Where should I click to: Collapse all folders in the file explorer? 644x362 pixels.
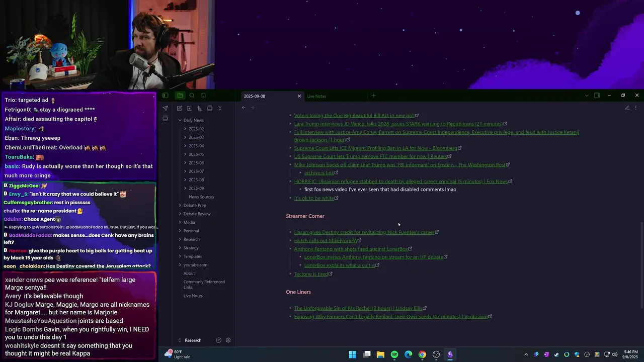coord(220,108)
